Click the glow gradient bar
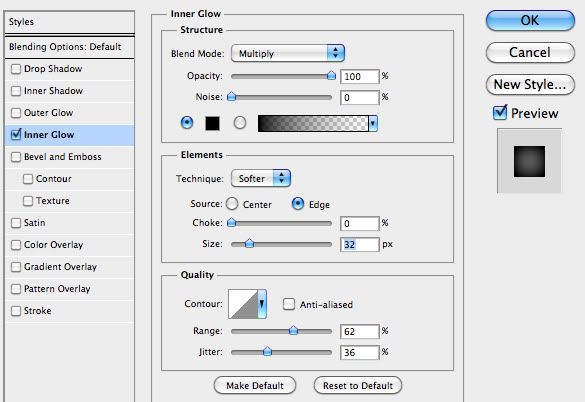The image size is (585, 402). click(x=313, y=123)
